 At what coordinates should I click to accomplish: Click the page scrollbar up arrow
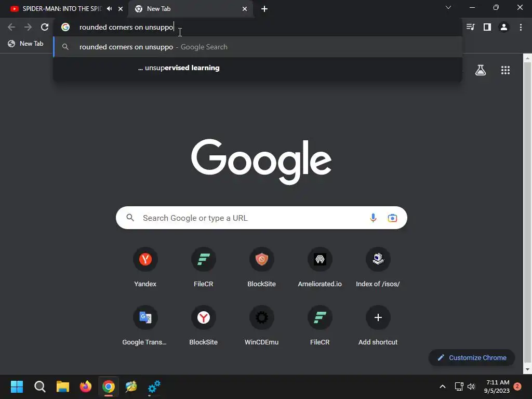pyautogui.click(x=528, y=58)
